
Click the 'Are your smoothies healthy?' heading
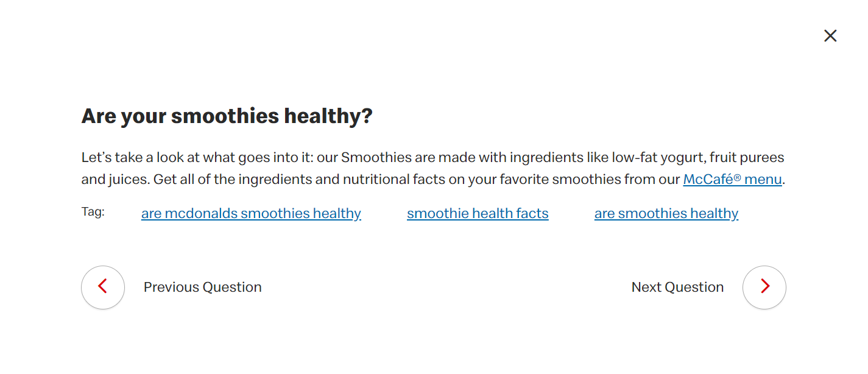[227, 116]
